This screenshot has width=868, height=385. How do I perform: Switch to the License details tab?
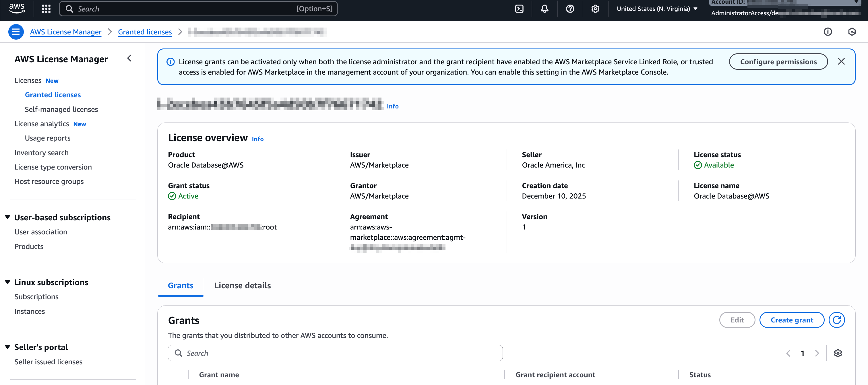(x=242, y=285)
